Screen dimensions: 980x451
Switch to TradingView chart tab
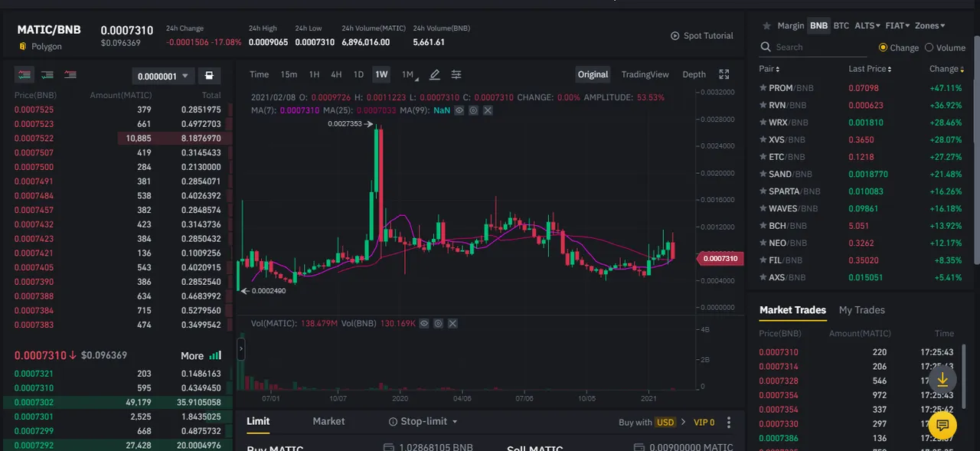click(645, 74)
